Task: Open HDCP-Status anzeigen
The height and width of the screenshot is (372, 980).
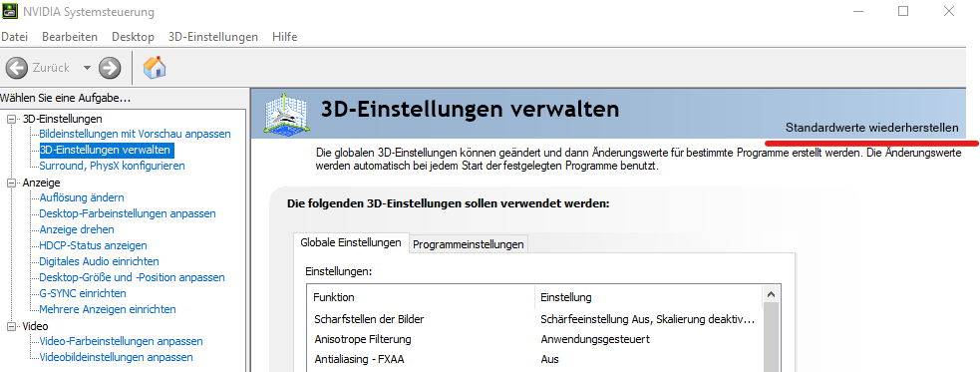Action: [93, 245]
